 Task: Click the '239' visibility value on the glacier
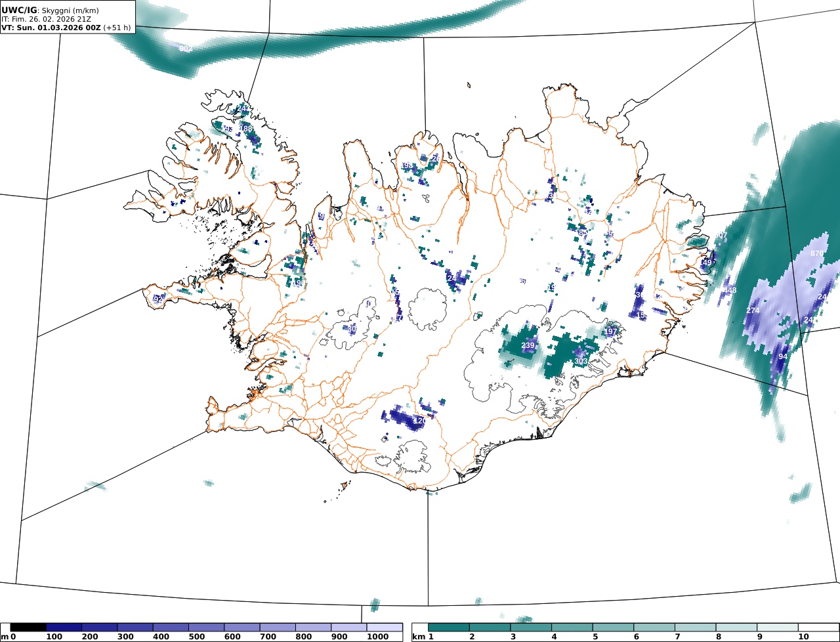528,346
